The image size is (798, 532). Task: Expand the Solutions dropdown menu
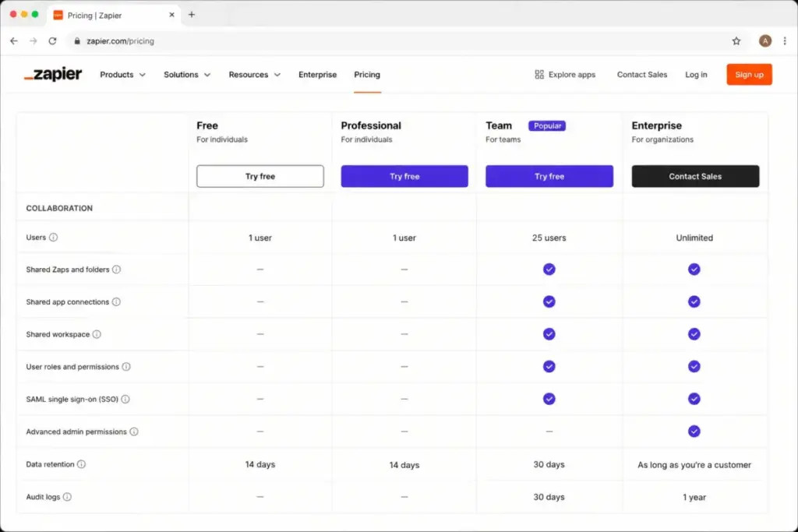coord(187,75)
